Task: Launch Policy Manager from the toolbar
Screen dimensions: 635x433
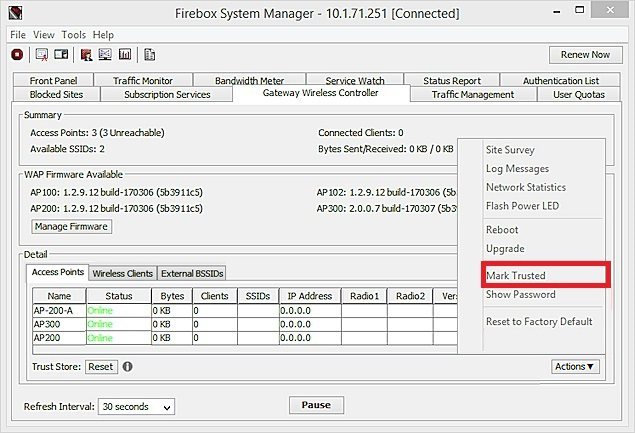Action: pos(86,54)
